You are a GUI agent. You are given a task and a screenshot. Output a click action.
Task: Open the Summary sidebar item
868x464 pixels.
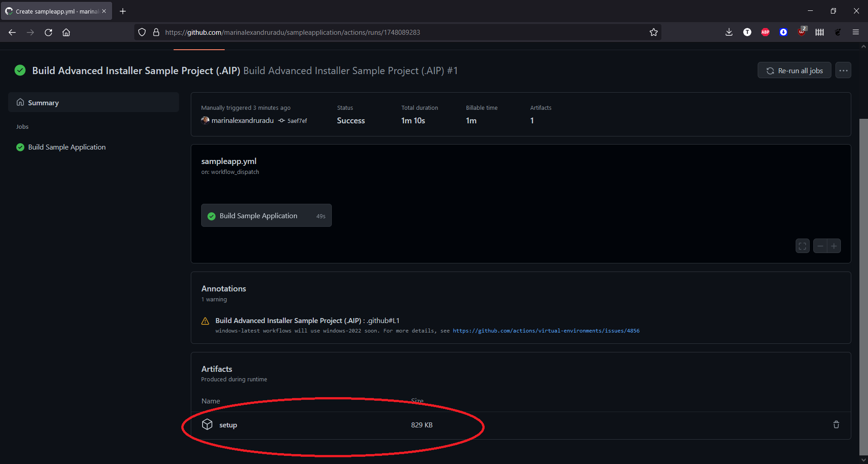[94, 103]
